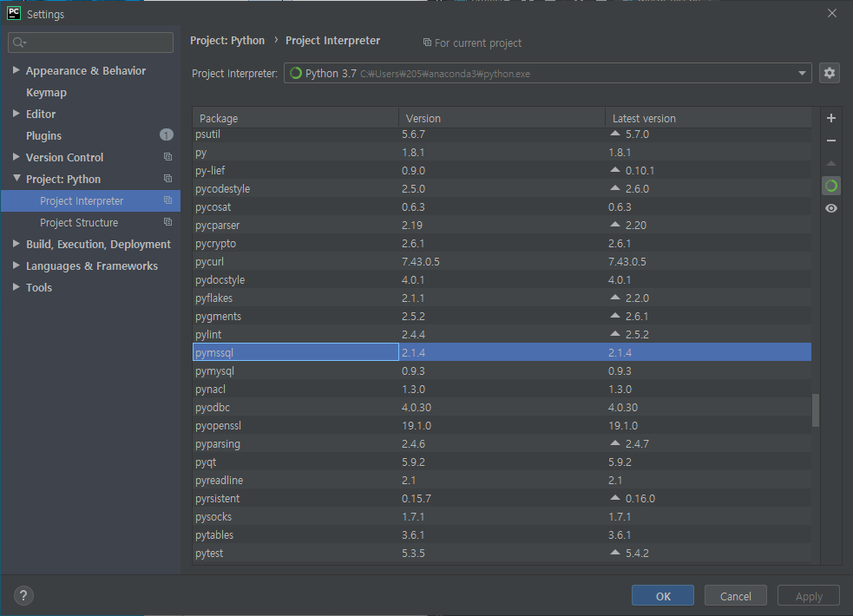The width and height of the screenshot is (853, 616).
Task: Click the Version column header
Action: click(502, 118)
